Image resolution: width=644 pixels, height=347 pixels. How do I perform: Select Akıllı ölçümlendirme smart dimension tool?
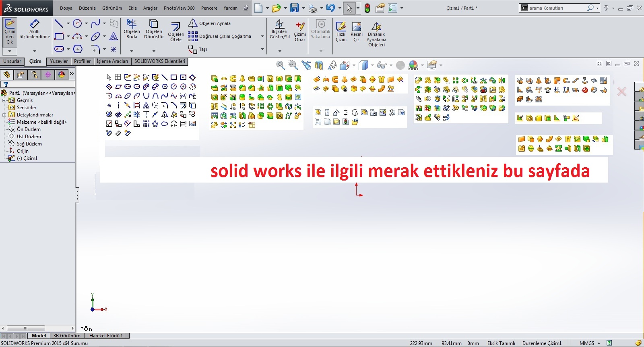click(x=35, y=29)
